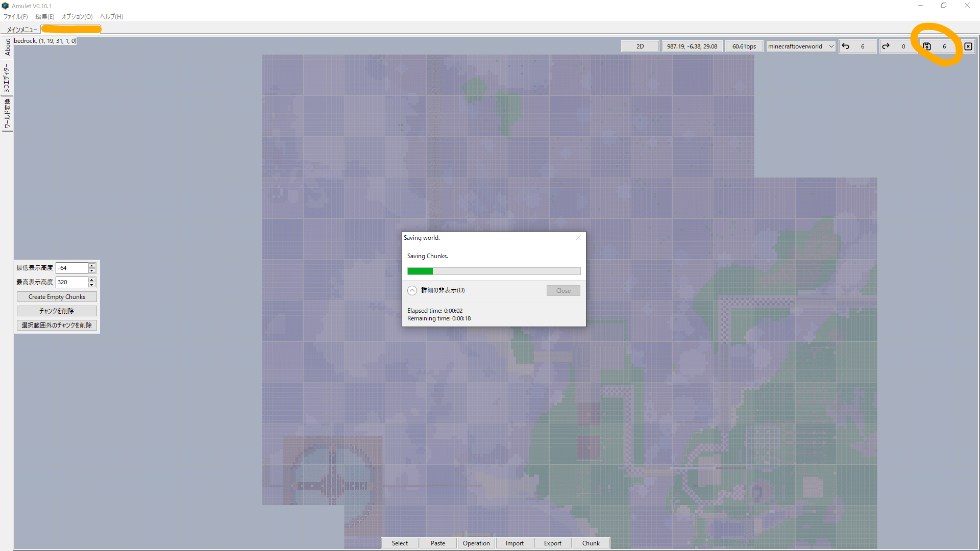Click the Create Empty Chunks button
The image size is (980, 551).
point(57,297)
